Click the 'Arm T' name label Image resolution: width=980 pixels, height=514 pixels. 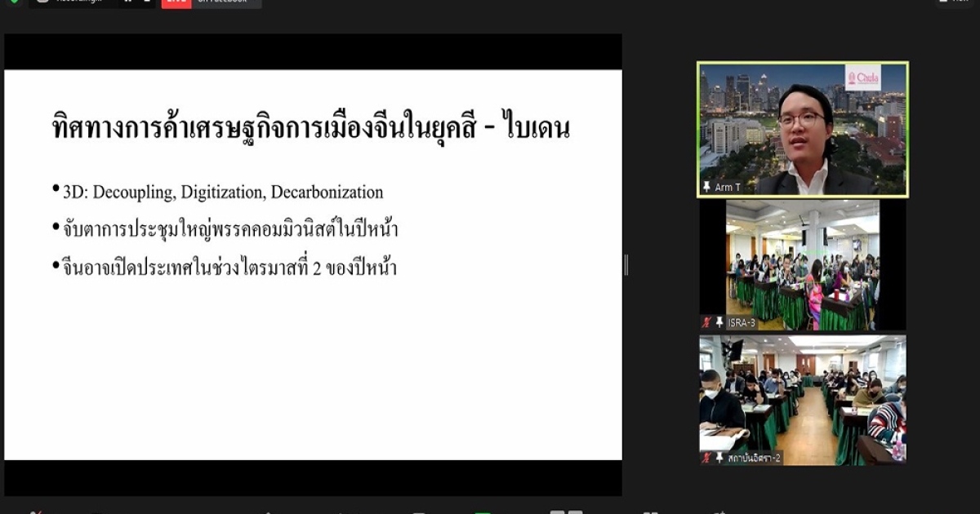point(728,188)
